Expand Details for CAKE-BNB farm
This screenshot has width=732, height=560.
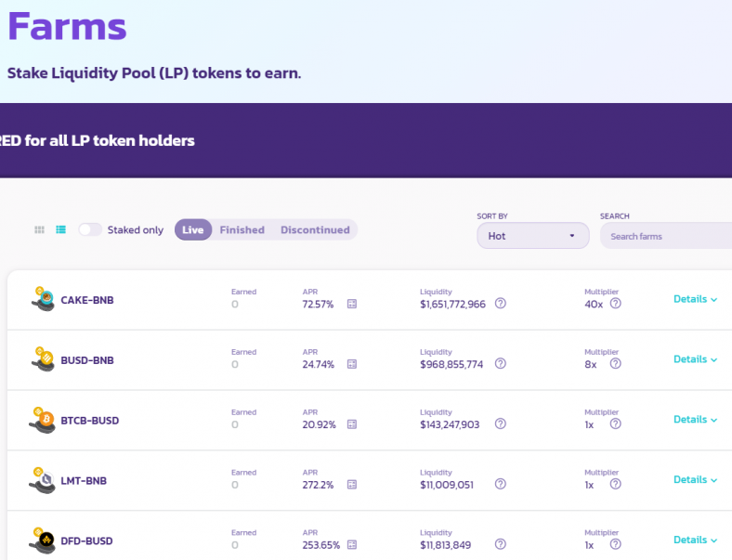pyautogui.click(x=696, y=299)
